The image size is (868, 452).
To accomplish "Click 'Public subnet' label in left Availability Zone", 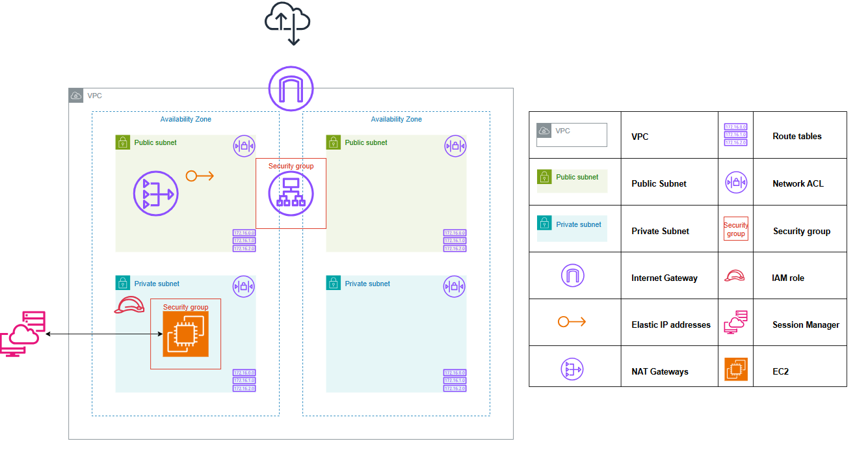I will [155, 142].
